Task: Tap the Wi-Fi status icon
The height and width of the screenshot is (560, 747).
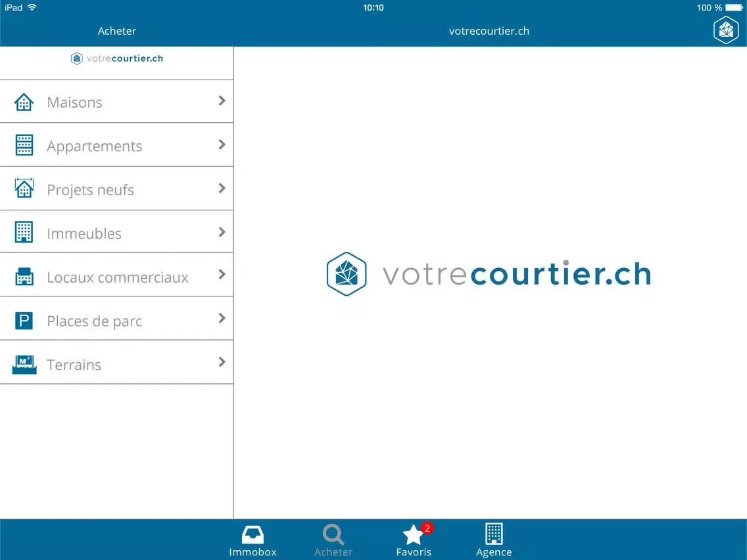Action: click(32, 7)
